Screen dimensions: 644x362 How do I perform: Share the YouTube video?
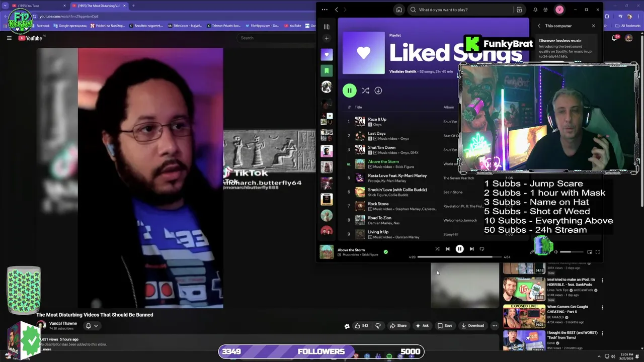pos(398,326)
